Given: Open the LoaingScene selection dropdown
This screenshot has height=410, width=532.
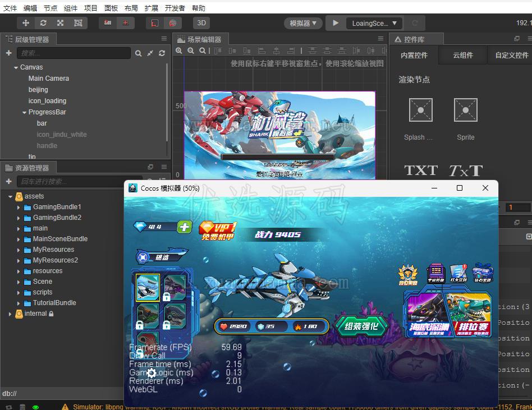Looking at the screenshot, I should tap(374, 24).
